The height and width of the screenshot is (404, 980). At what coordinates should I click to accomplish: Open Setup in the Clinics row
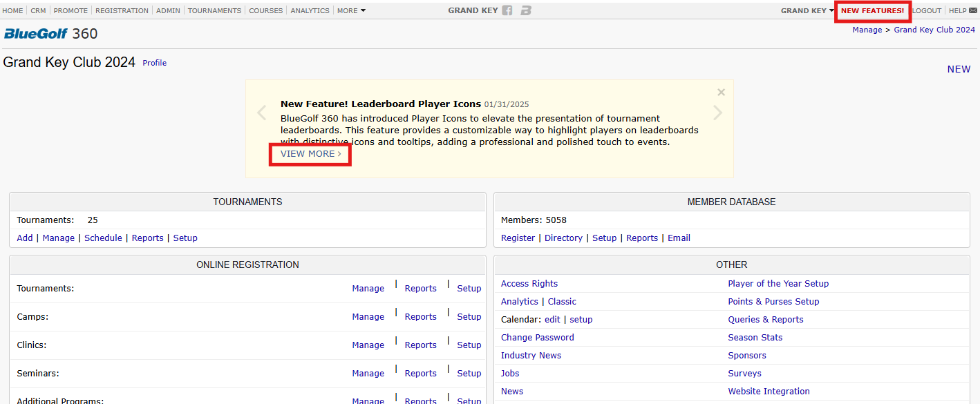click(469, 345)
